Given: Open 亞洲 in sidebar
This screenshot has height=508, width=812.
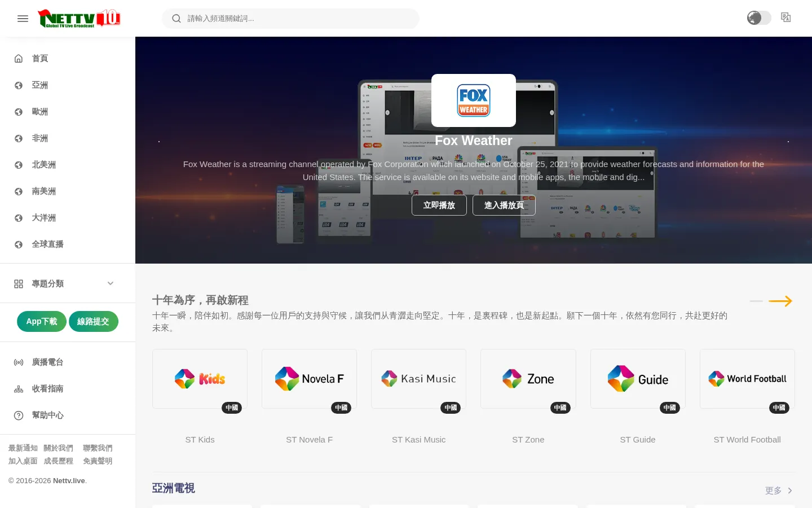Looking at the screenshot, I should (40, 85).
